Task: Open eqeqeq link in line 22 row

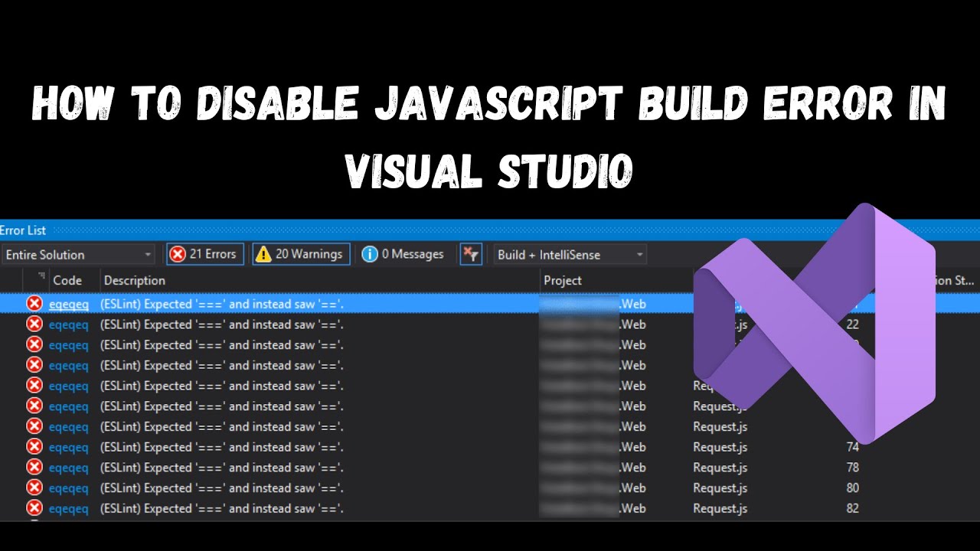Action: click(69, 324)
